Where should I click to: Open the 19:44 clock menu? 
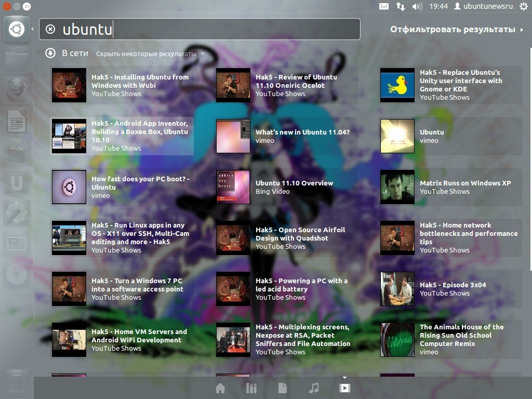(x=438, y=6)
